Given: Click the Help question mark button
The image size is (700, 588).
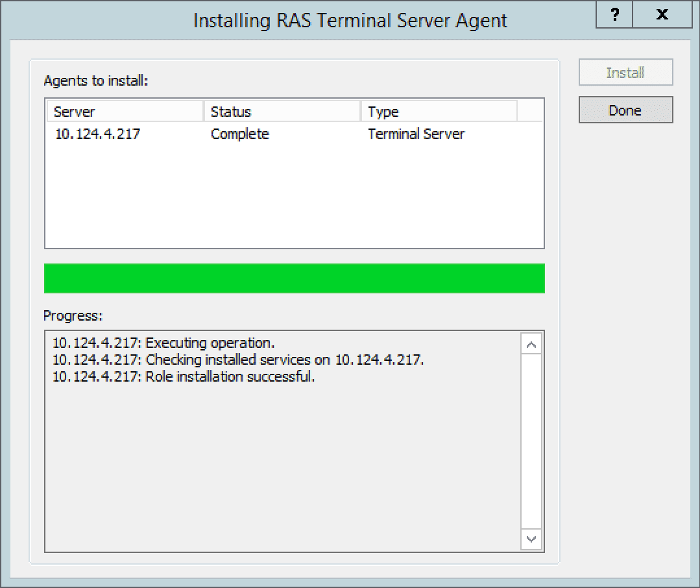Looking at the screenshot, I should click(x=614, y=14).
